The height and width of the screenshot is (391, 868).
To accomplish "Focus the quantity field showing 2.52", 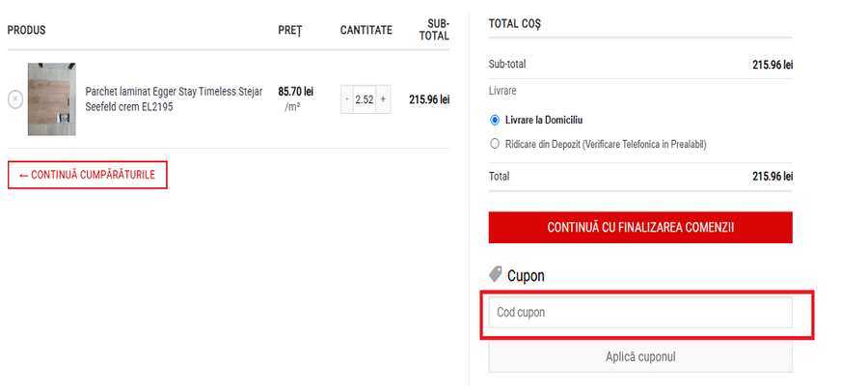I will (364, 98).
